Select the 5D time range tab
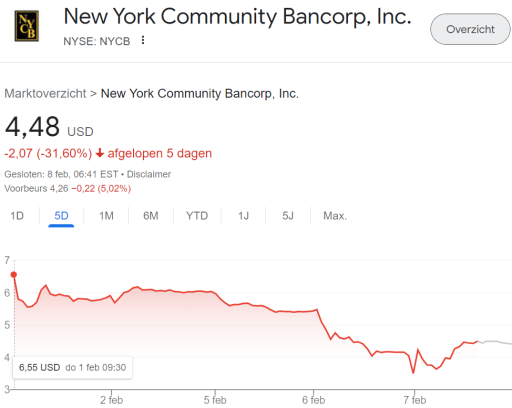 61,216
